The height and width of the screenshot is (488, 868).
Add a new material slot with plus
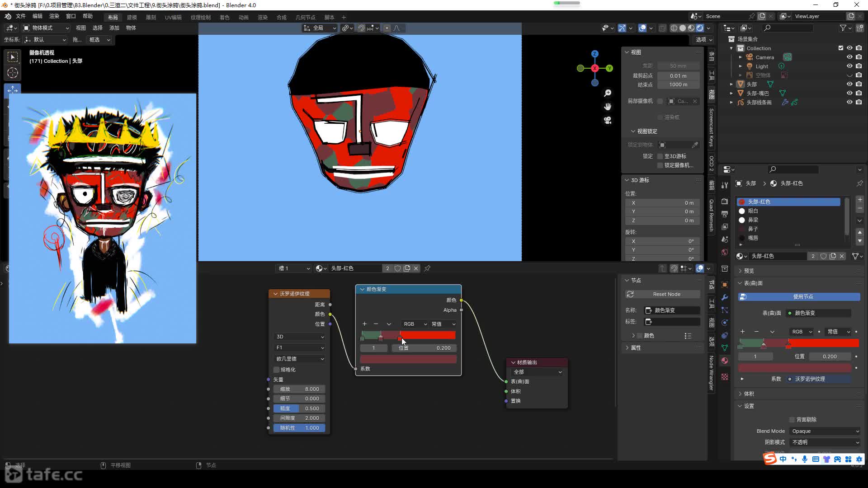pyautogui.click(x=860, y=200)
